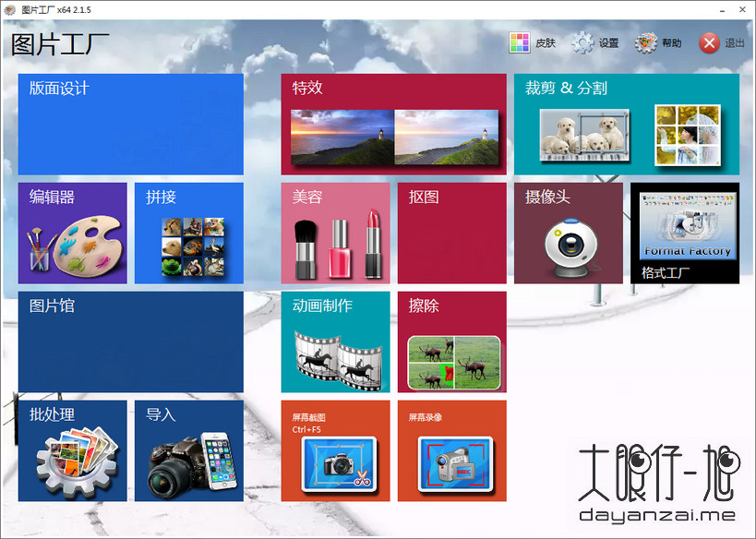Image resolution: width=756 pixels, height=539 pixels.
Task: Minimize the 图片工厂 window
Action: (x=722, y=9)
